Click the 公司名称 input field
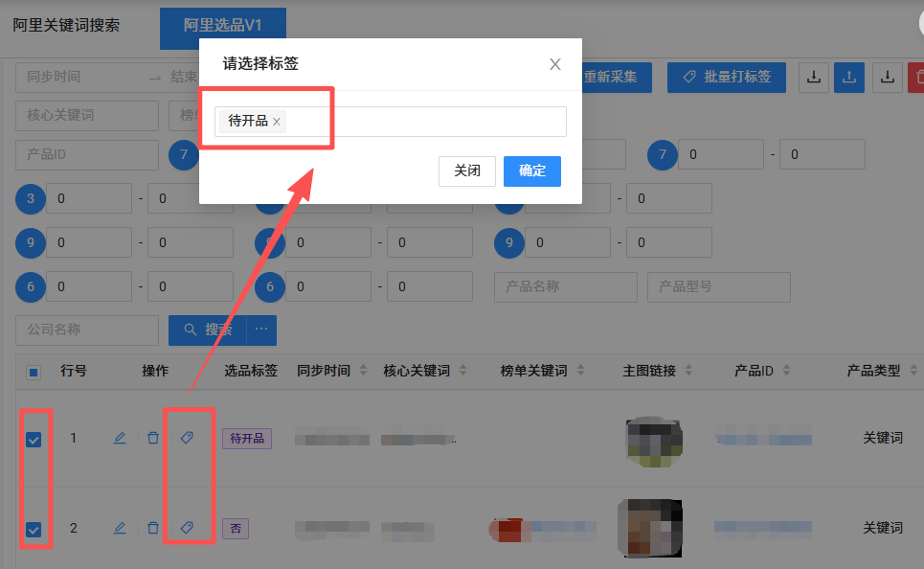 pyautogui.click(x=87, y=330)
